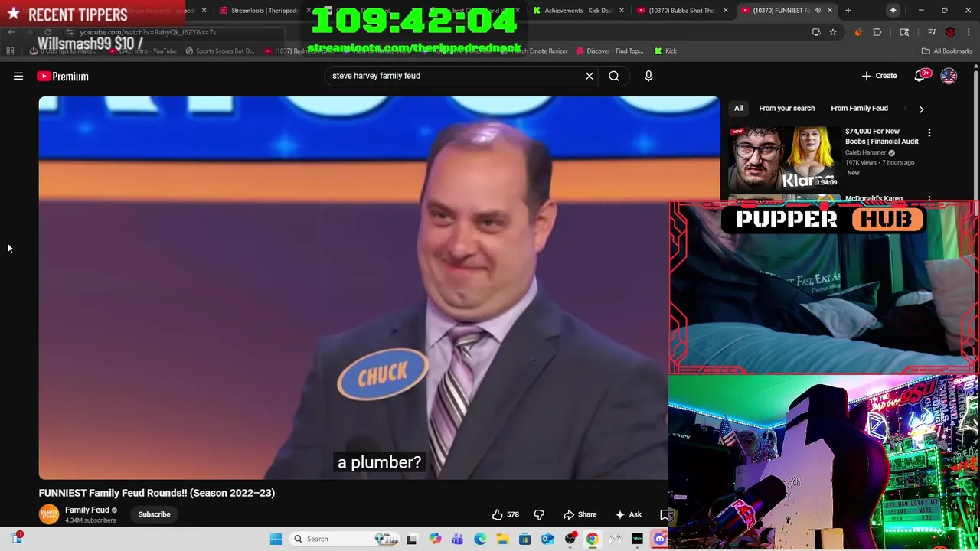
Task: Click the Gemini sparkle button in the tab strip
Action: (x=893, y=11)
